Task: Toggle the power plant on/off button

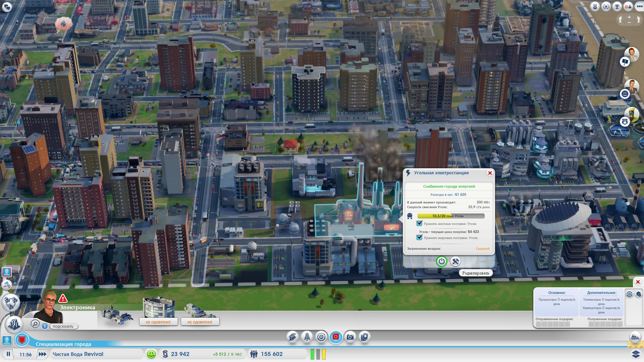Action: [442, 261]
